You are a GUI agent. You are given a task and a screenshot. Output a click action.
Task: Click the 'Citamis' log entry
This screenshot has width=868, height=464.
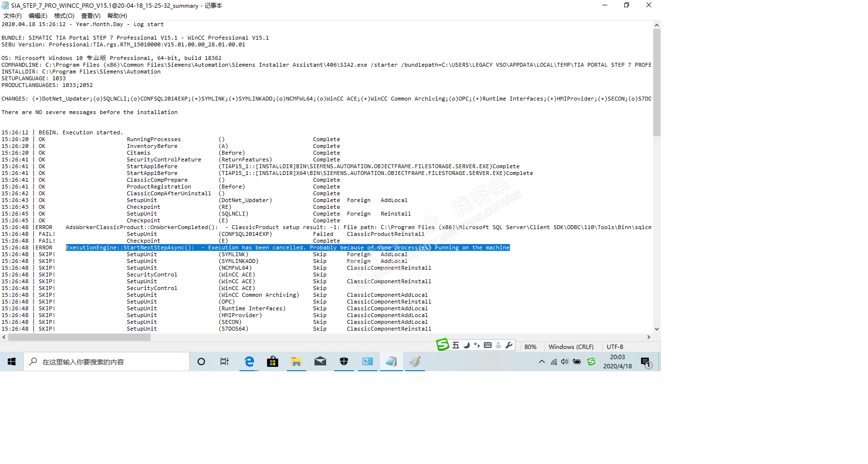[138, 153]
